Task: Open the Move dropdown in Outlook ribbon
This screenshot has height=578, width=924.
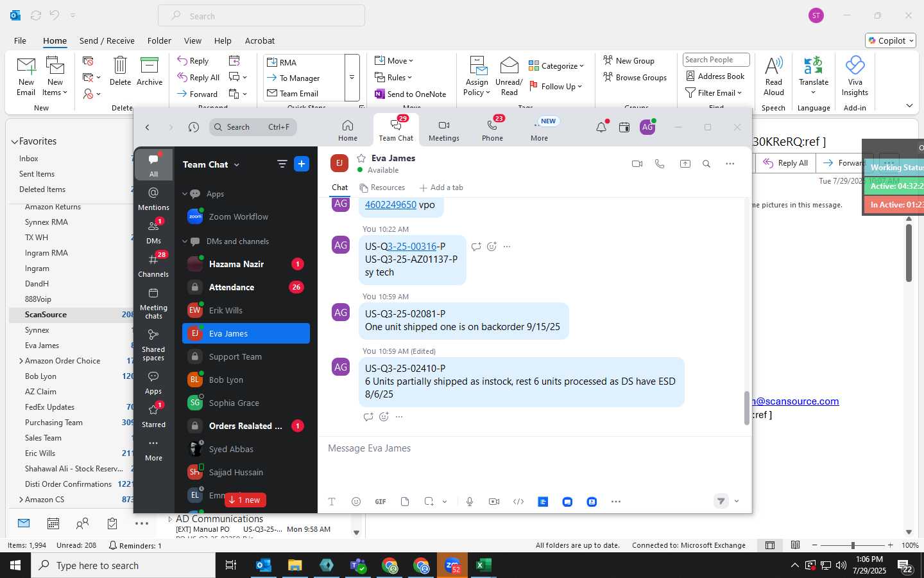Action: 394,61
